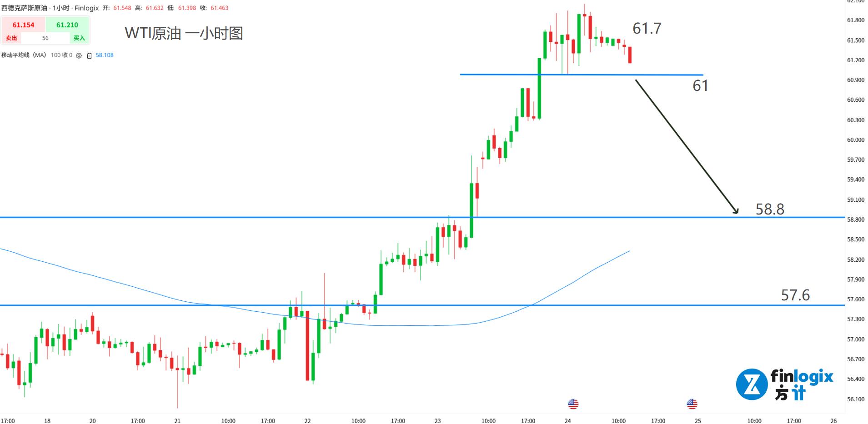Screen dimensions: 868x424
Task: Click the US flag event marker near 24
Action: point(573,404)
